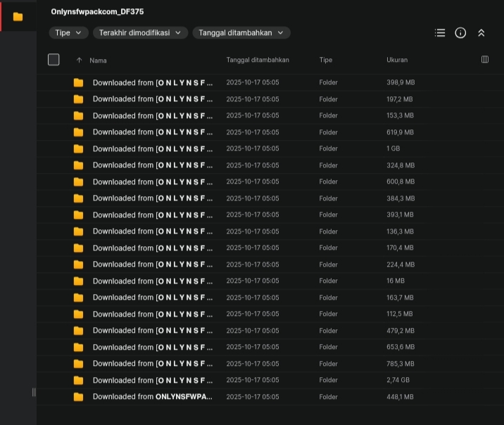504x425 pixels.
Task: Switch to list view layout icon
Action: (x=440, y=32)
